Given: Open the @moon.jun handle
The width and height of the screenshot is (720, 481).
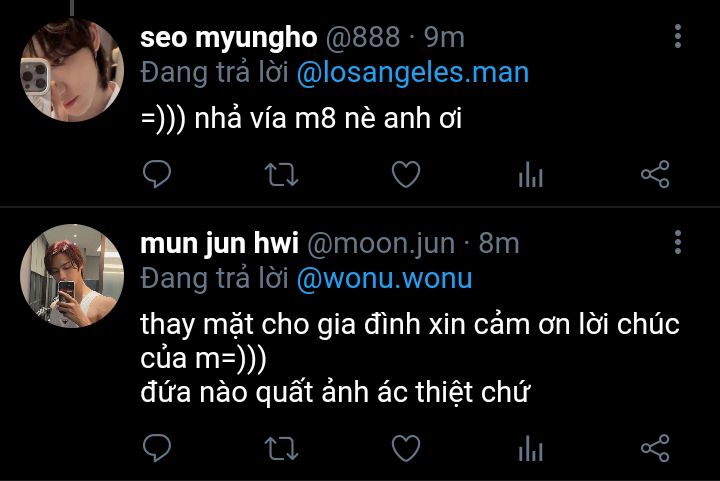Looking at the screenshot, I should pyautogui.click(x=381, y=243).
